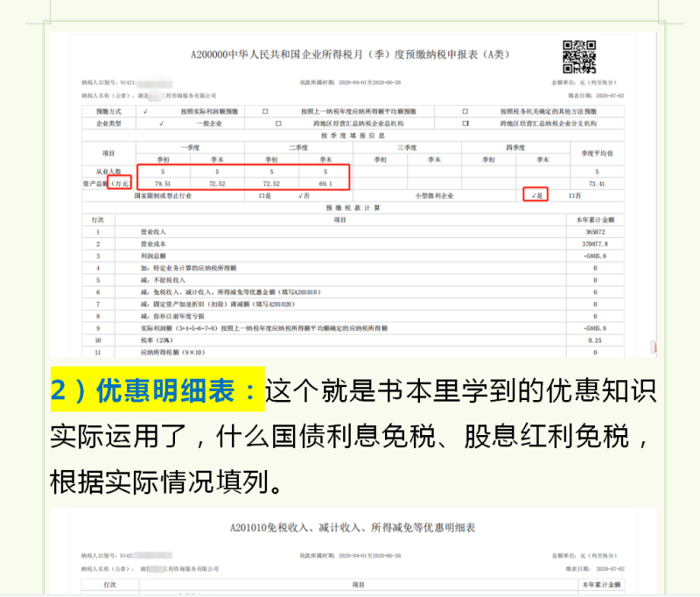700x597 pixels.
Task: Click the highlighted 优惠明细表 heading
Action: coord(157,389)
